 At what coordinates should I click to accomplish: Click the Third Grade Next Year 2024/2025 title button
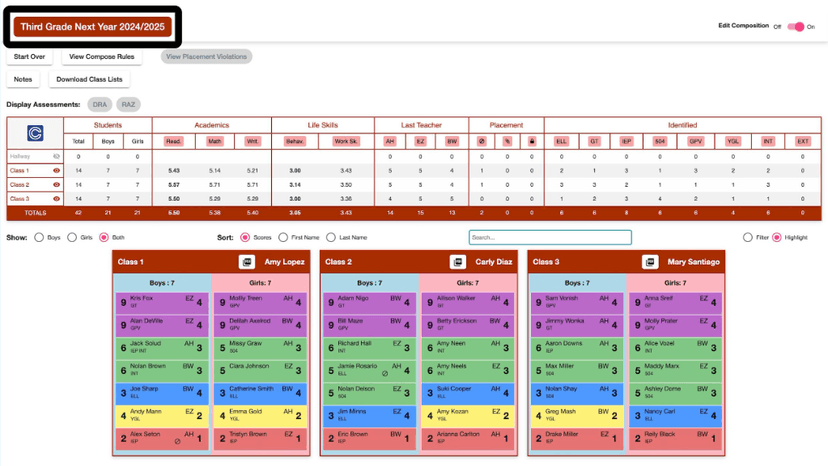pos(93,27)
